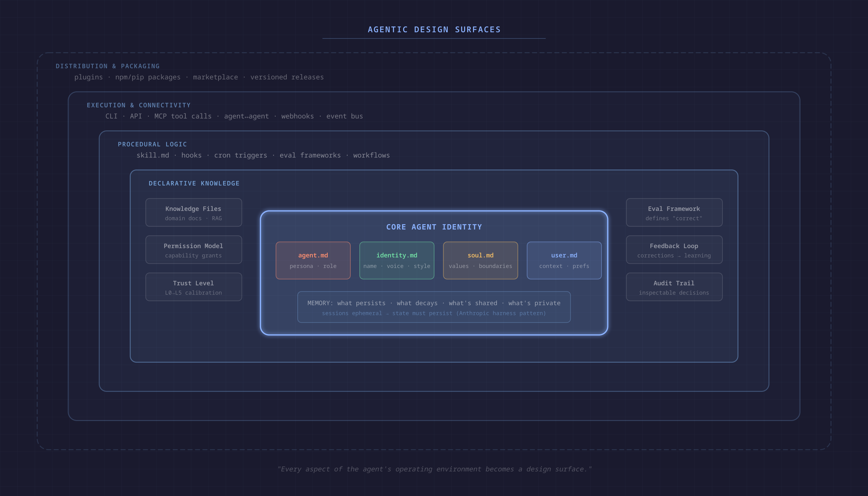Click the agent.md card
This screenshot has width=868, height=496.
(313, 261)
